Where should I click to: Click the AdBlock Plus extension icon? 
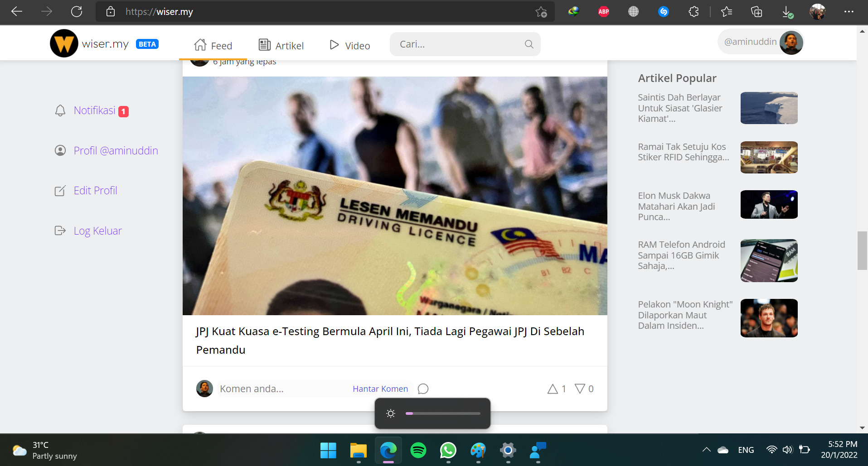pos(603,12)
